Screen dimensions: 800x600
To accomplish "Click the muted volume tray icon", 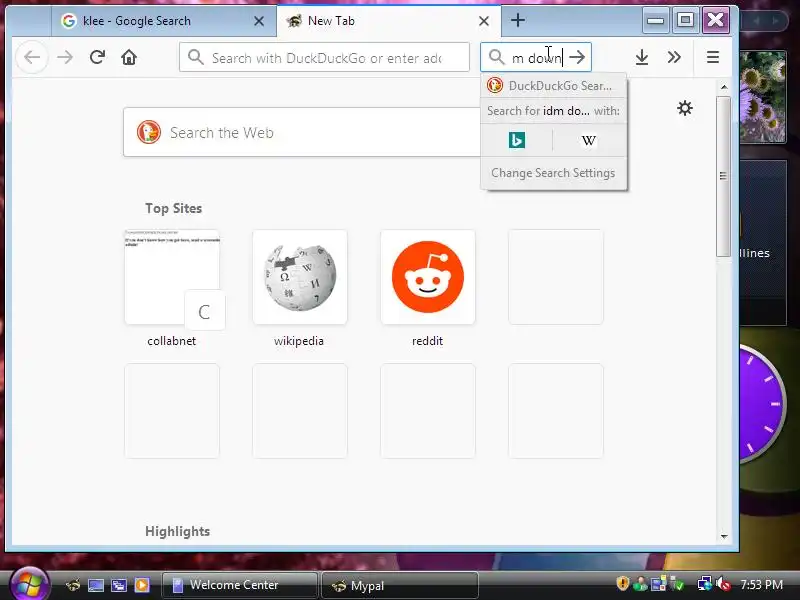I will (722, 584).
